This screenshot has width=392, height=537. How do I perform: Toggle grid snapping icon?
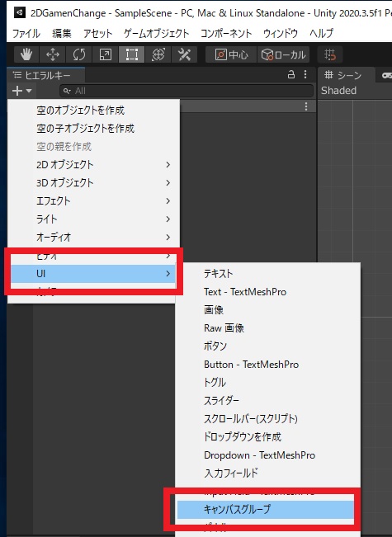click(x=330, y=54)
